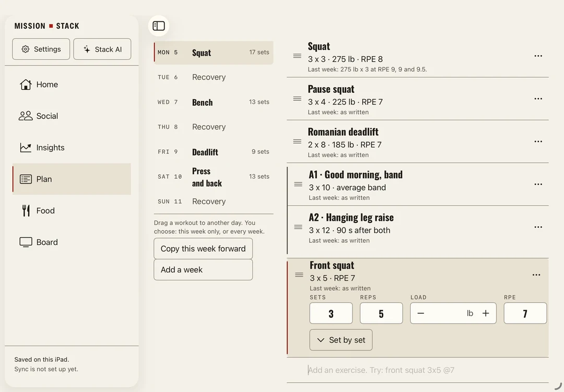The image size is (564, 392).
Task: Click the Food fork-and-knife icon
Action: (x=26, y=211)
